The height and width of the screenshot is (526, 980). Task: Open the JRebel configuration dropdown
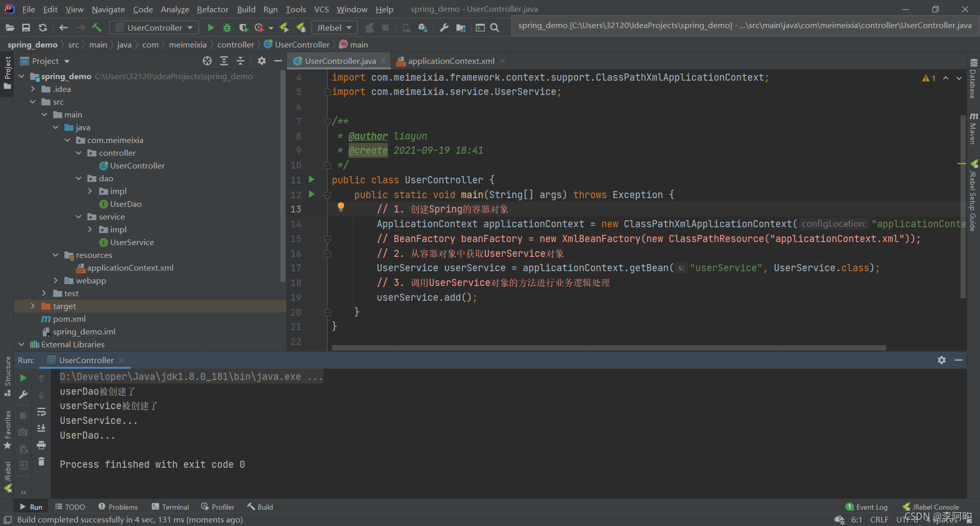point(334,28)
